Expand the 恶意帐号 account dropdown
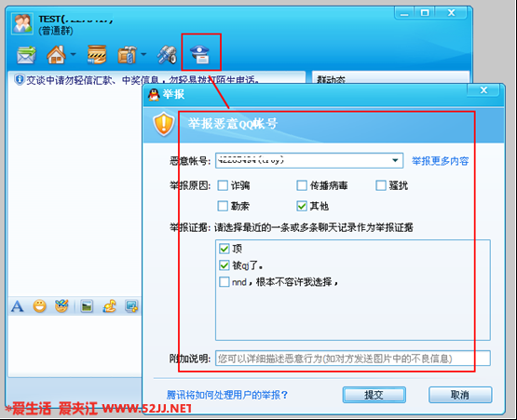The image size is (517, 420). 395,160
